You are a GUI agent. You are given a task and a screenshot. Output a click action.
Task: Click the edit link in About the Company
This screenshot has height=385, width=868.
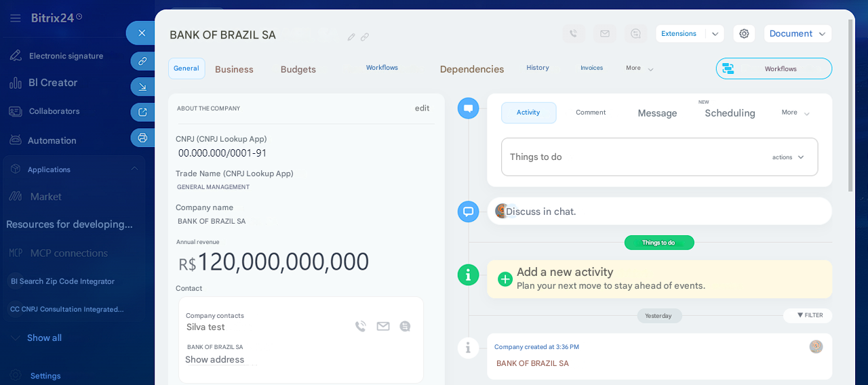pos(422,108)
